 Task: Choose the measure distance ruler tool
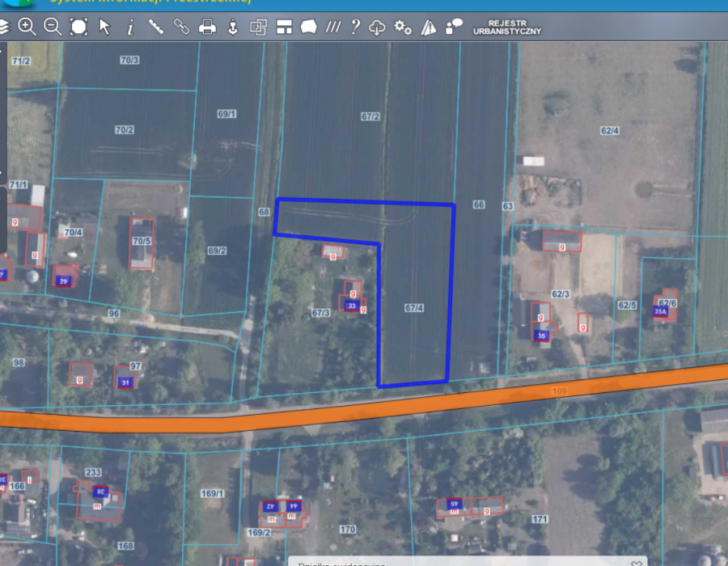[x=156, y=27]
